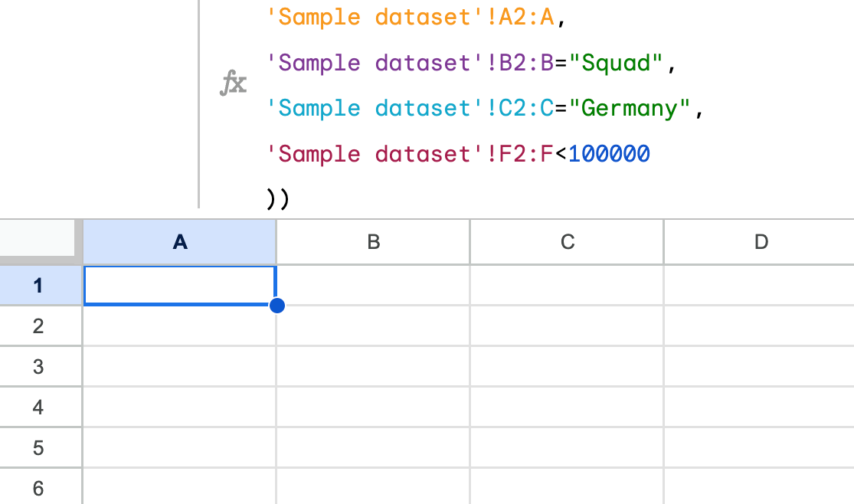Click the 'Sample dataset'!B2:B range text
Image resolution: width=854 pixels, height=504 pixels.
click(x=410, y=64)
